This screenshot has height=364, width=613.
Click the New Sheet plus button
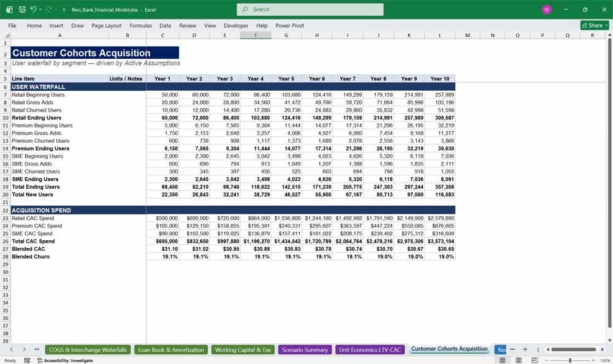(x=525, y=349)
